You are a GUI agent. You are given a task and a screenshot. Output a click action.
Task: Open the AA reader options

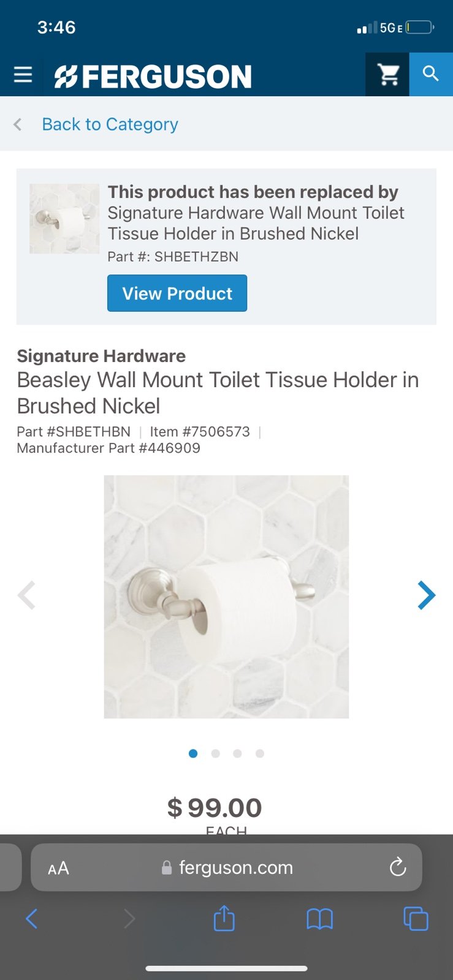point(58,868)
